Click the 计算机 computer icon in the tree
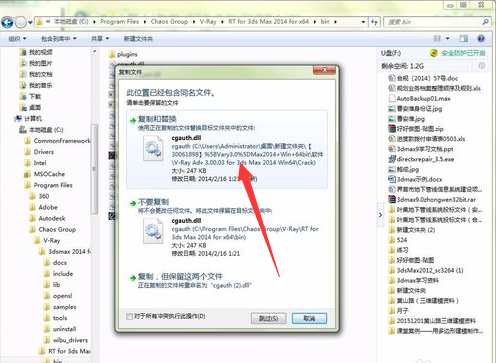The height and width of the screenshot is (363, 498). point(18,119)
